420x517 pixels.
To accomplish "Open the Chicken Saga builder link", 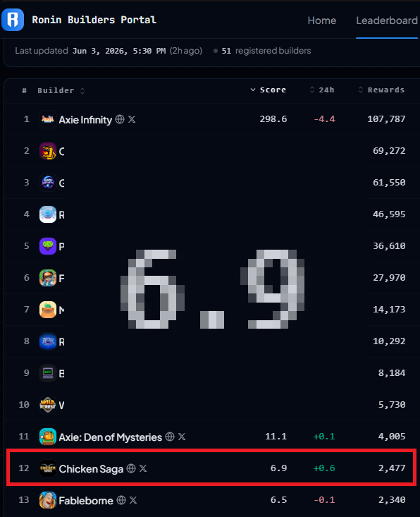I will pyautogui.click(x=91, y=469).
